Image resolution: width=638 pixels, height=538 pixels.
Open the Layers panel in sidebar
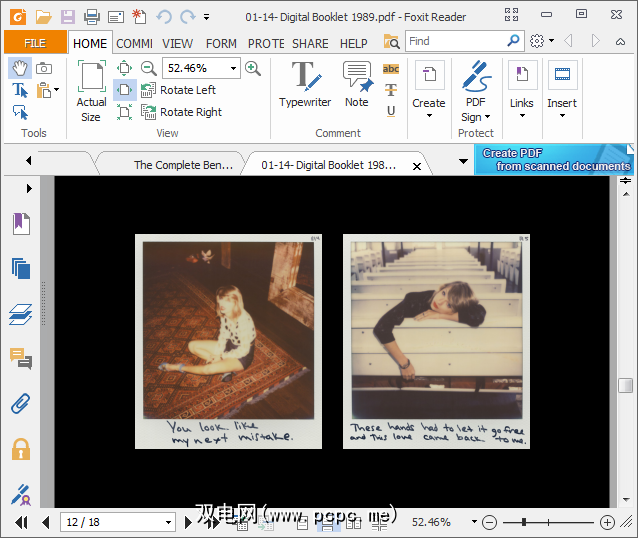pos(21,314)
